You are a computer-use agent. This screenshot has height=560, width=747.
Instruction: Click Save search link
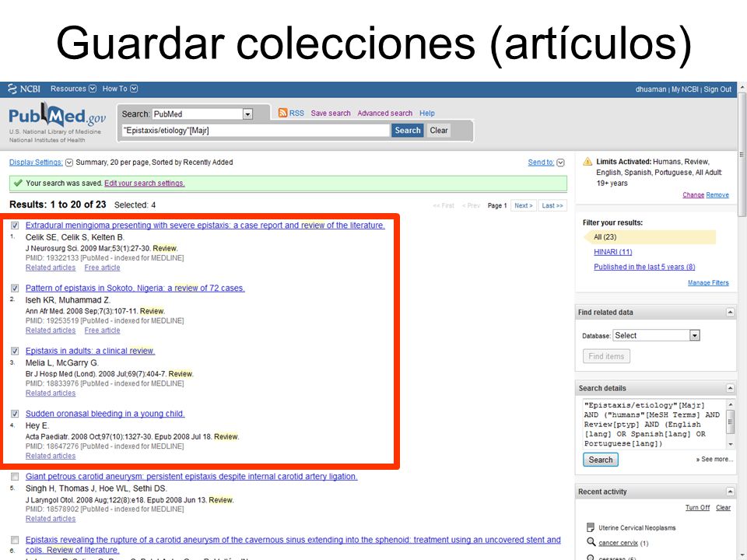[x=331, y=113]
